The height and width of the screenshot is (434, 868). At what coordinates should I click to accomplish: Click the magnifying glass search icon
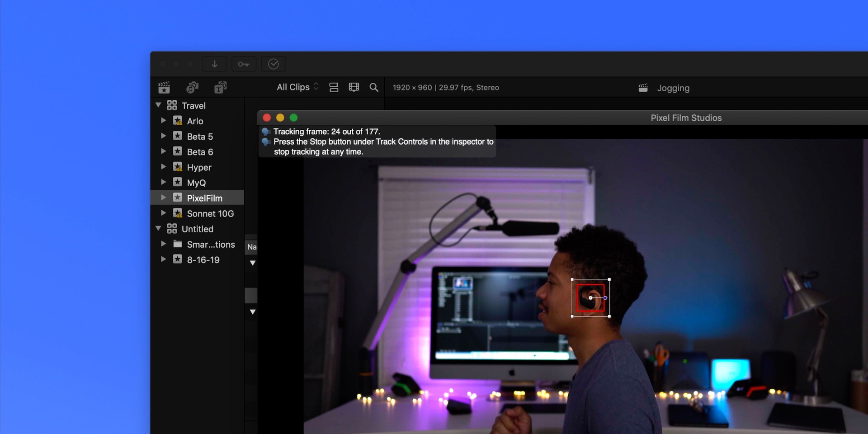[x=374, y=87]
